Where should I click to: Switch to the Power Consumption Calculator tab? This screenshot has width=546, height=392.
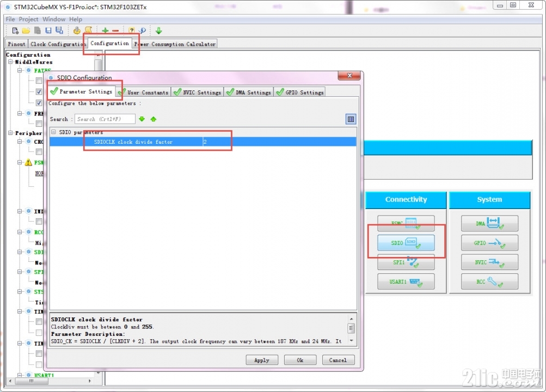pyautogui.click(x=175, y=44)
